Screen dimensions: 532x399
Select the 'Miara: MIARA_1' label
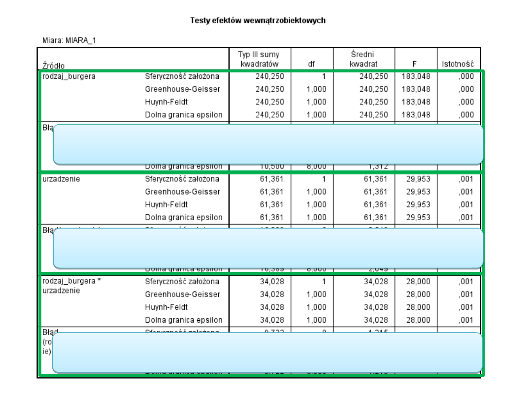[69, 40]
